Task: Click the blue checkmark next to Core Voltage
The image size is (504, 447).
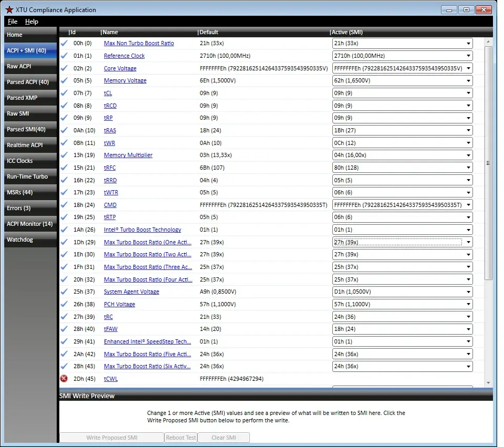Action: [64, 68]
